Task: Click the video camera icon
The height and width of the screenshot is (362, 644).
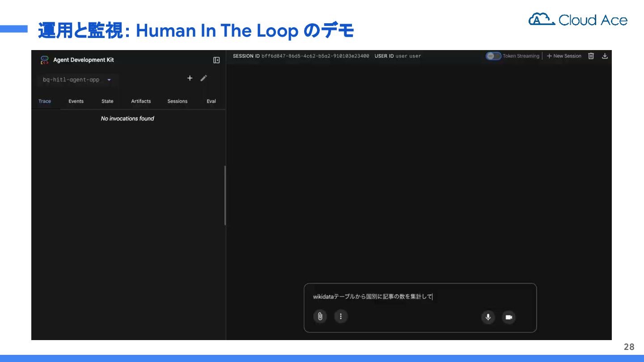Action: coord(508,317)
